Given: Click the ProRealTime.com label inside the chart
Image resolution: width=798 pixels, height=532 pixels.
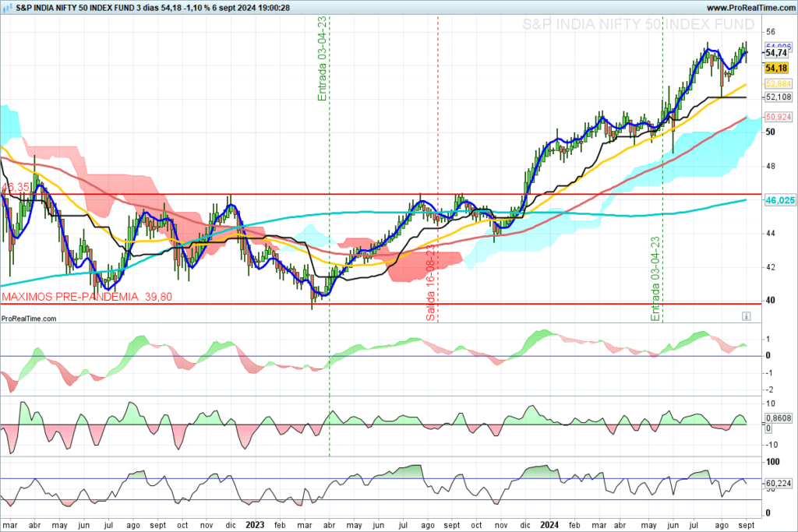Looking at the screenshot, I should tap(29, 319).
